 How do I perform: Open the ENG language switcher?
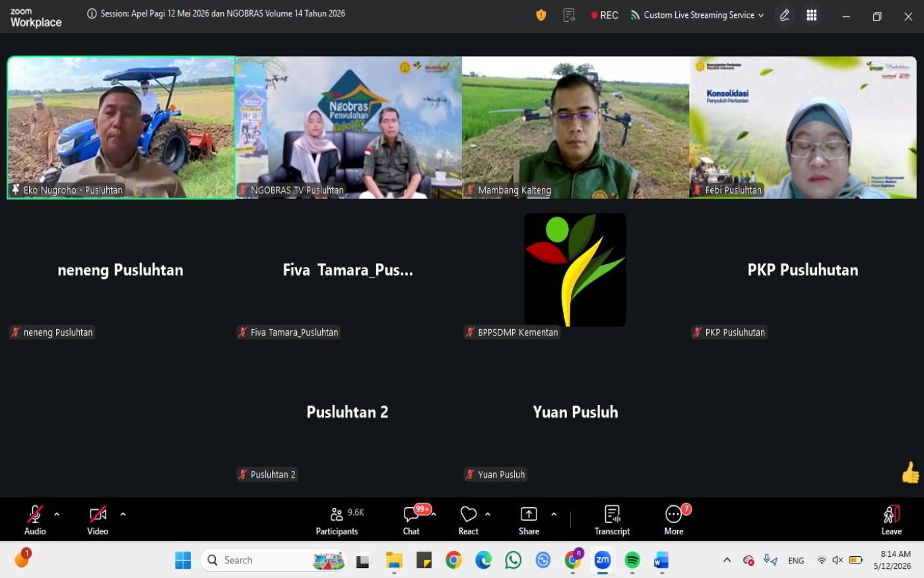click(796, 561)
